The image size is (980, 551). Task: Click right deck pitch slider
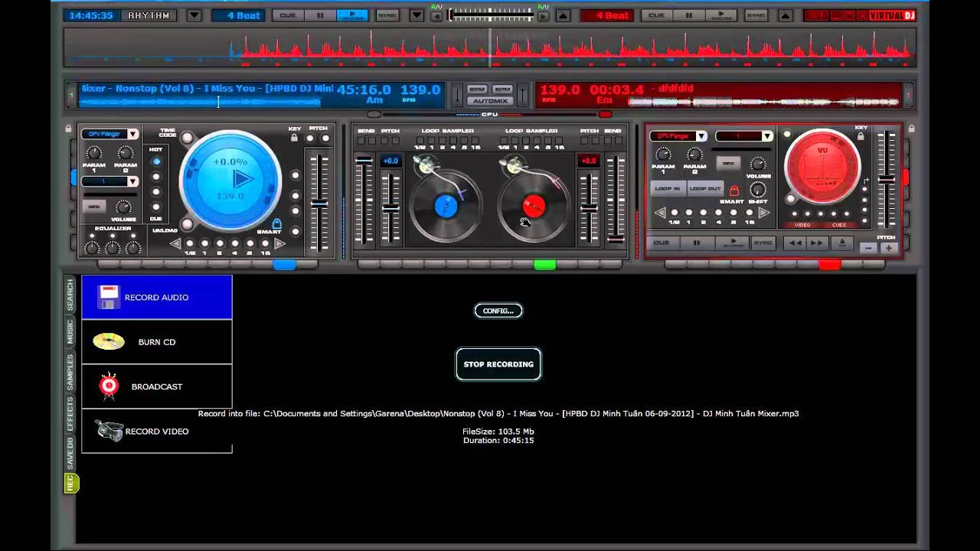coord(886,180)
